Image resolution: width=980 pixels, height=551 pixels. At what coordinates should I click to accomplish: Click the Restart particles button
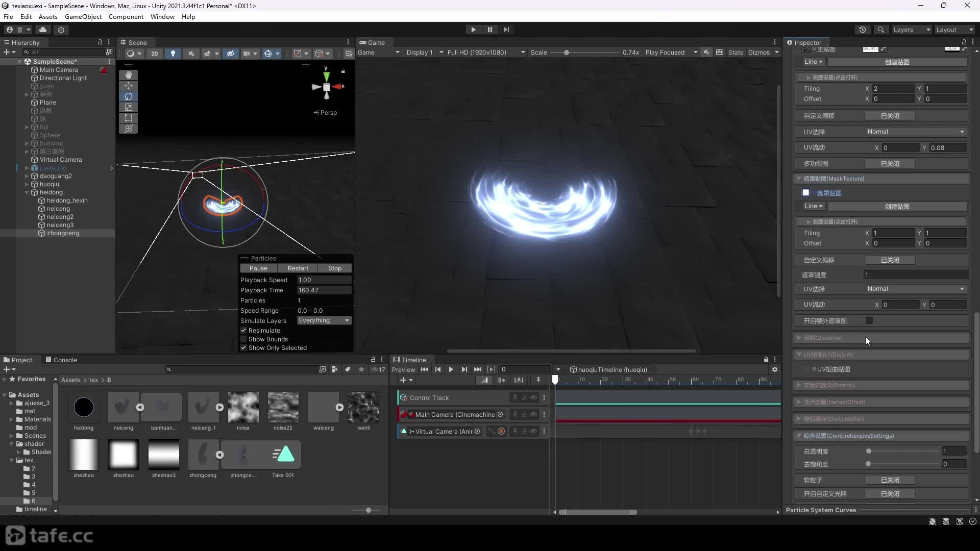click(298, 268)
